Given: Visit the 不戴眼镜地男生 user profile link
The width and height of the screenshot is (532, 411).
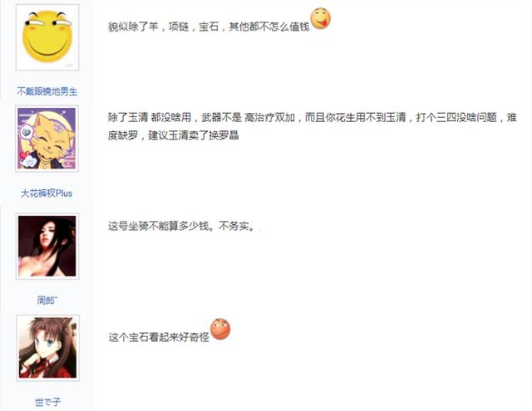Looking at the screenshot, I should (x=47, y=91).
